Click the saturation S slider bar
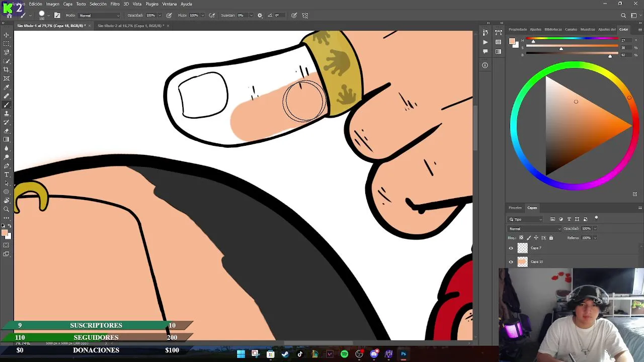The image size is (644, 362). coord(572,46)
